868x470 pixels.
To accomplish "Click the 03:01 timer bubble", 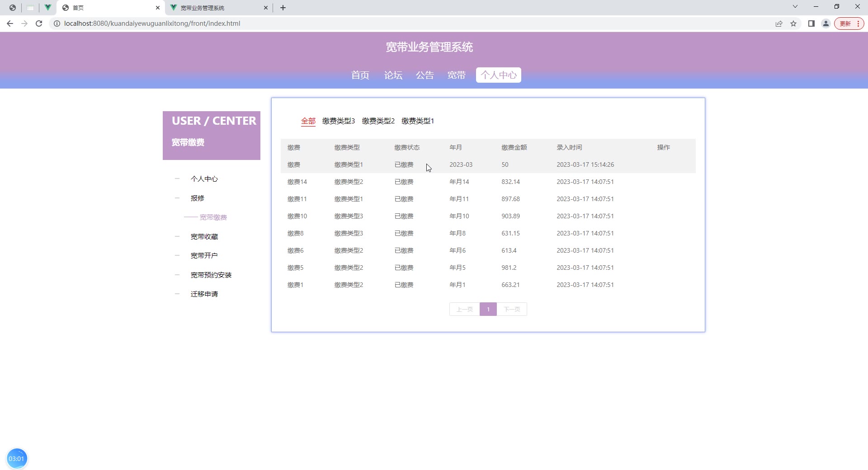I will pos(17,459).
